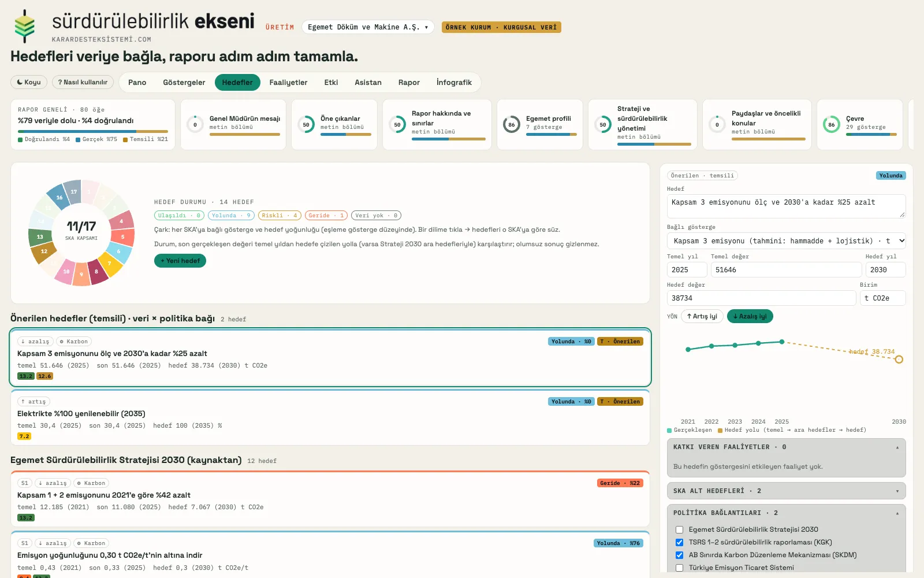Image resolution: width=924 pixels, height=578 pixels.
Task: Filter by Veri yok · 0 chip
Action: (376, 216)
